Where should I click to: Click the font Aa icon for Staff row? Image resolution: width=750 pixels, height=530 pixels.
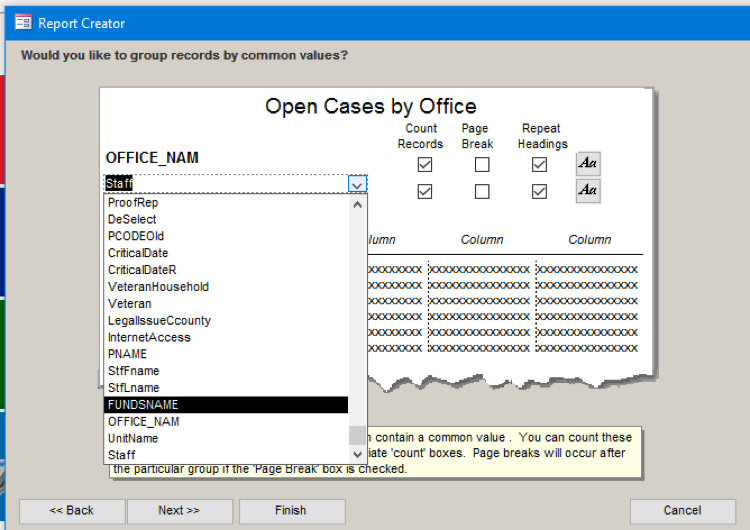click(x=588, y=191)
